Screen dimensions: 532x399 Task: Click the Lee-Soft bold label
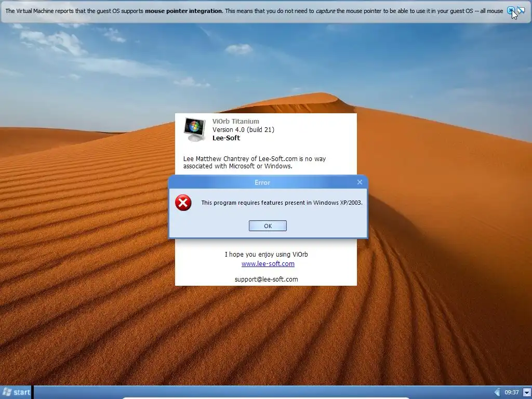226,138
